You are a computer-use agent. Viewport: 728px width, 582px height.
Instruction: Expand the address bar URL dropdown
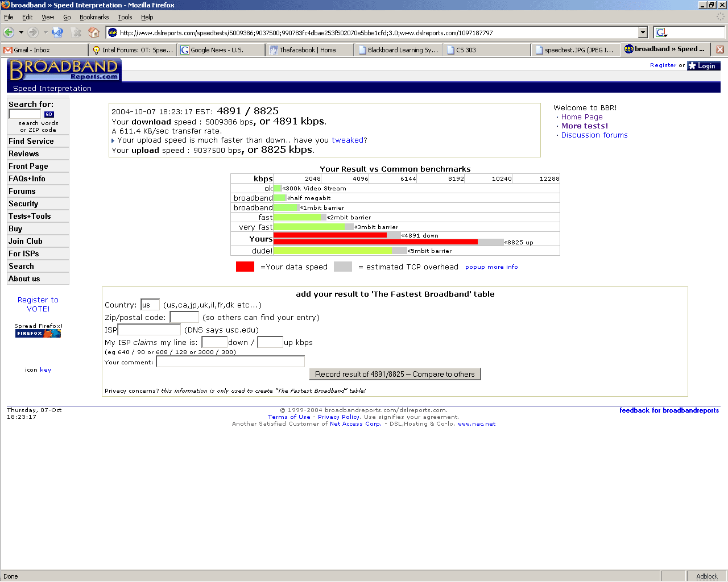click(x=643, y=32)
